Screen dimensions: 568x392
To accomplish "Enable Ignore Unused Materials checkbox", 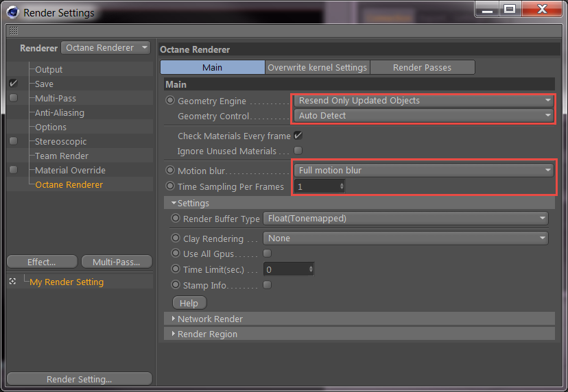I will coord(298,150).
